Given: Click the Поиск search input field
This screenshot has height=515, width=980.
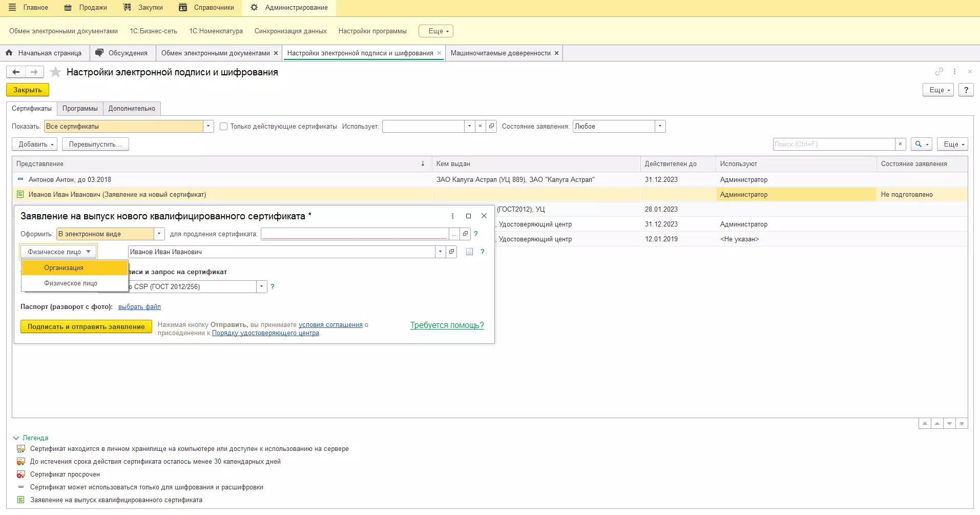Looking at the screenshot, I should [x=833, y=145].
